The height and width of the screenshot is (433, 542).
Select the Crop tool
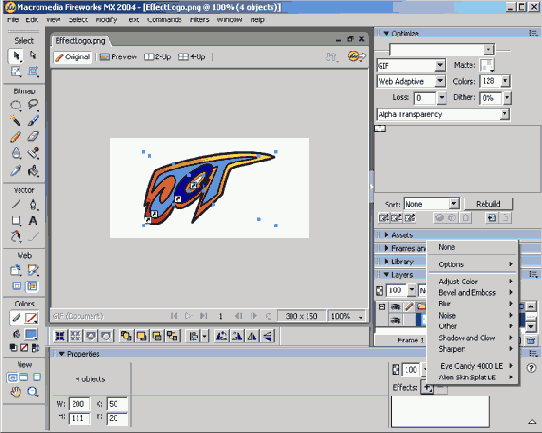33,72
